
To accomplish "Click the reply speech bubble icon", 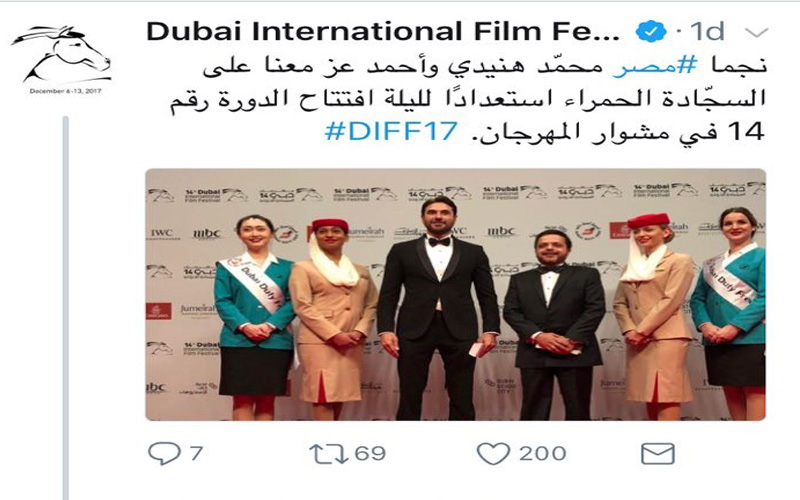I will pos(164,453).
